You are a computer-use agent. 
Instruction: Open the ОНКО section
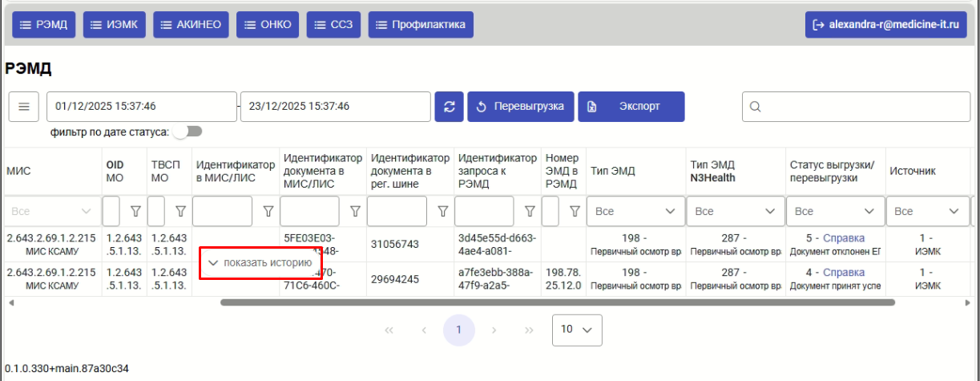pyautogui.click(x=268, y=25)
